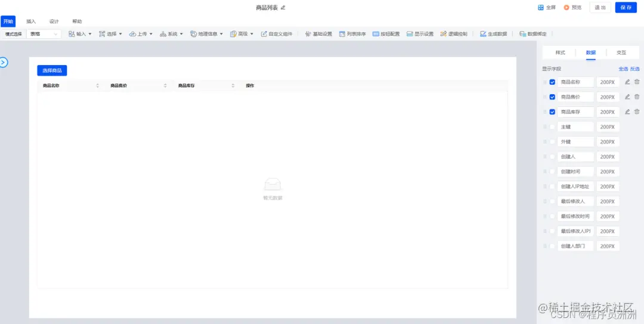Click the 最后修改时间 field name input
This screenshot has height=324, width=644.
575,216
